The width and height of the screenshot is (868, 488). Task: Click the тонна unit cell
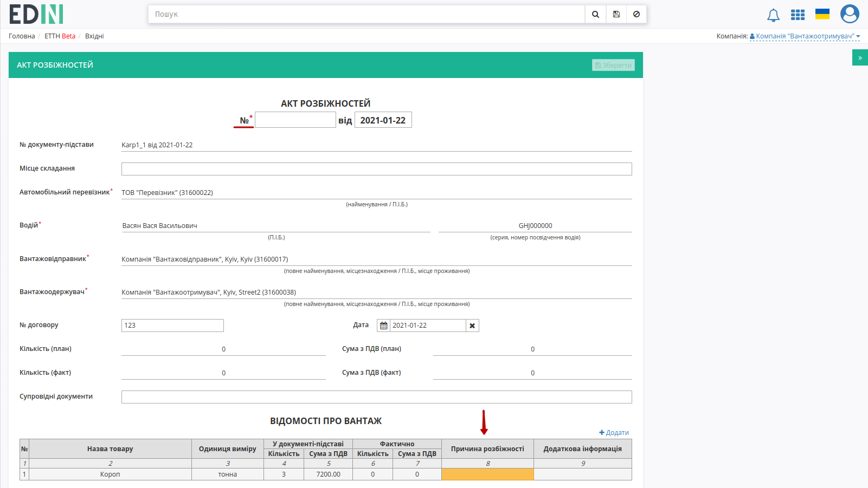click(228, 474)
